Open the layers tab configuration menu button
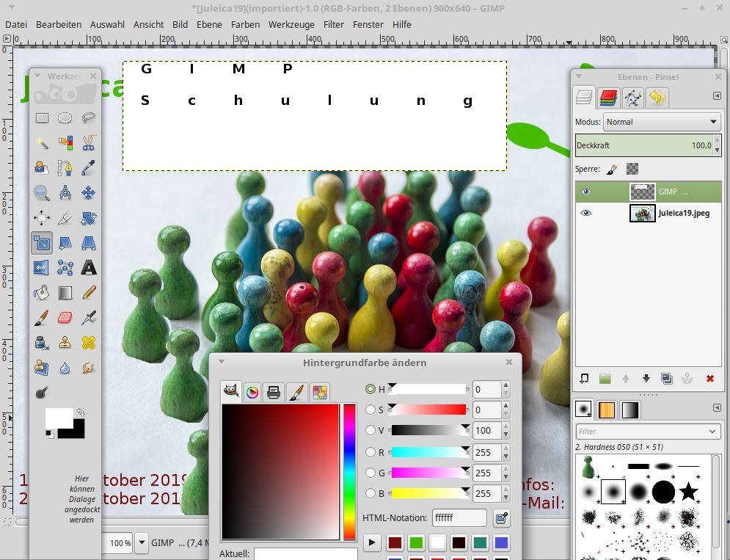The image size is (730, 560). [717, 95]
